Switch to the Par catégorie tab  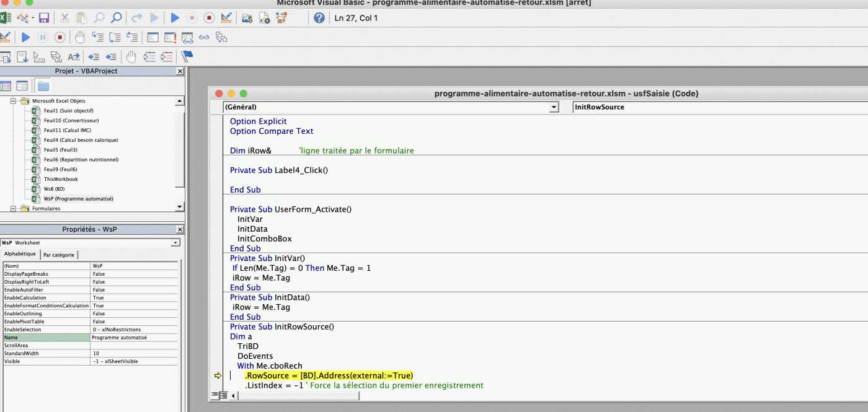pyautogui.click(x=59, y=255)
